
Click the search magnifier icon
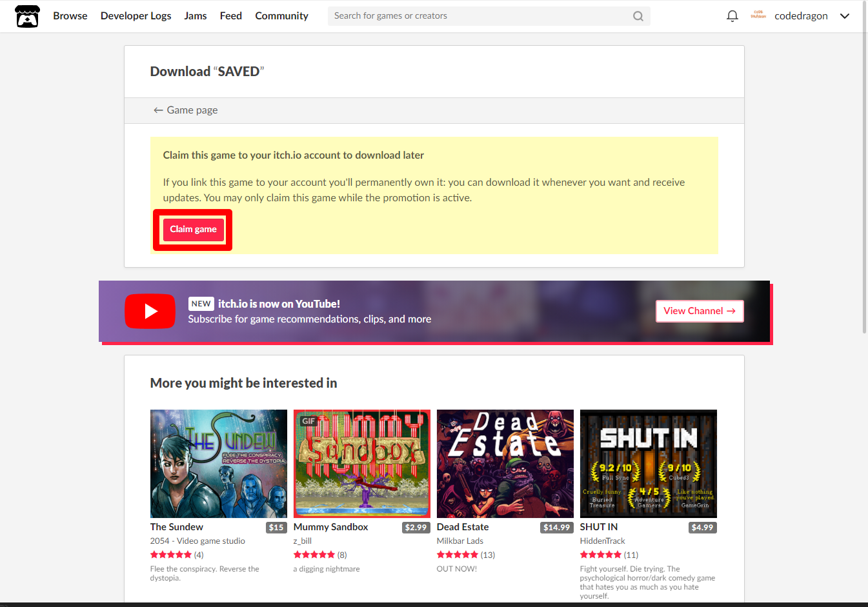point(638,16)
